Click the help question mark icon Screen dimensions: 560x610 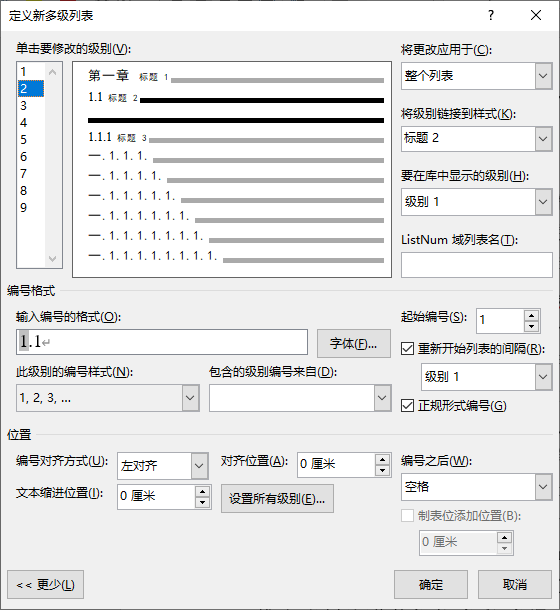[491, 15]
